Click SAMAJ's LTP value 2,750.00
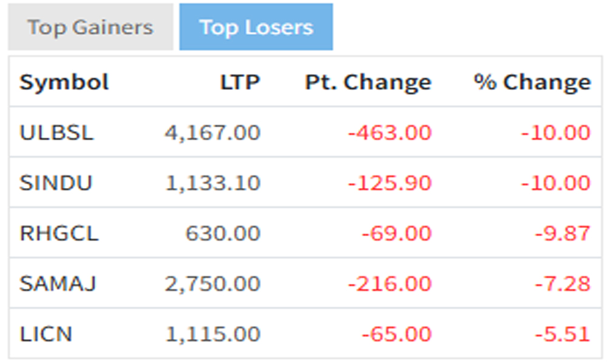This screenshot has height=364, width=607. tap(212, 283)
